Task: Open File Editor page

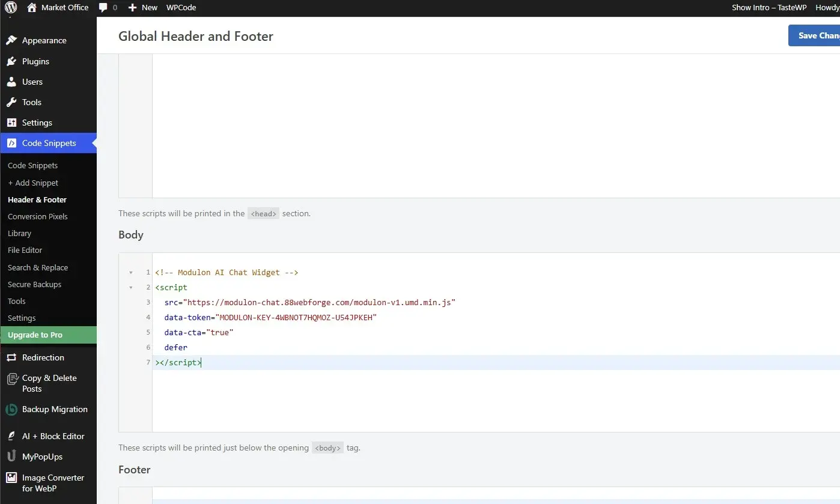Action: pos(25,250)
